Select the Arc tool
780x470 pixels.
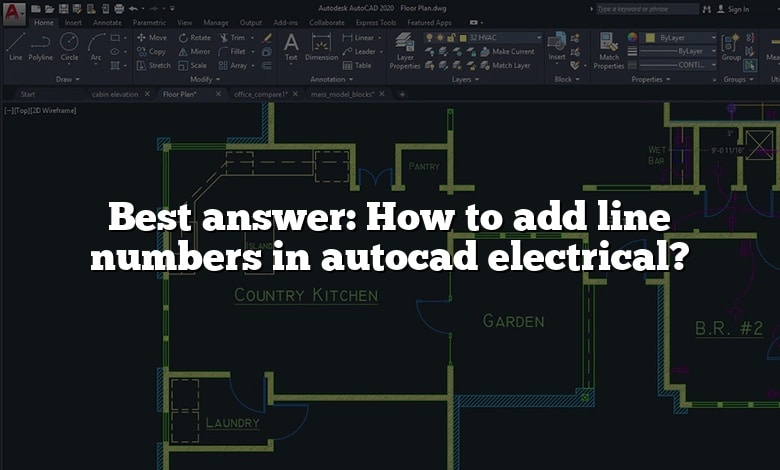pos(96,47)
